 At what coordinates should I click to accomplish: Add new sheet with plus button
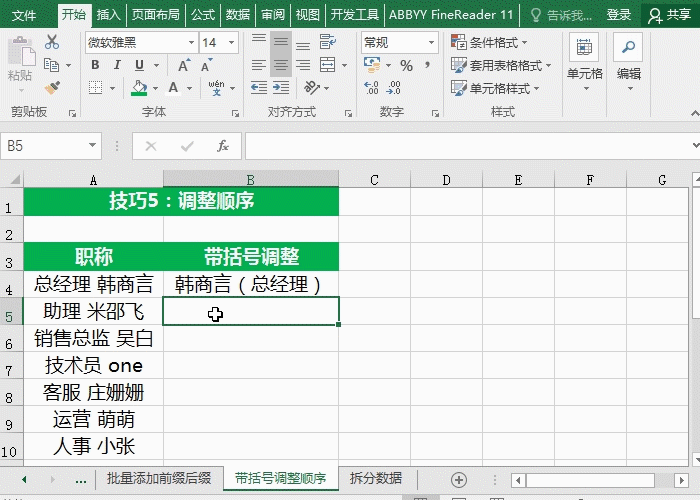[x=459, y=479]
